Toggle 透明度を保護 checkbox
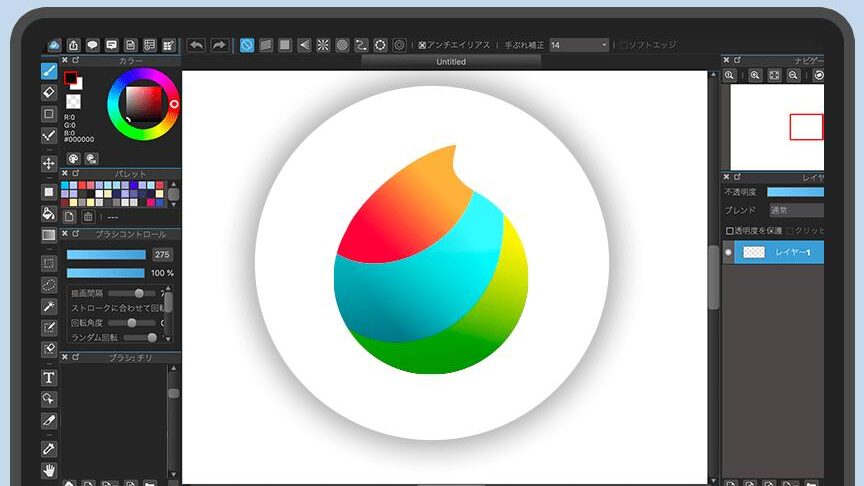Screen dimensions: 864x486 pos(730,230)
